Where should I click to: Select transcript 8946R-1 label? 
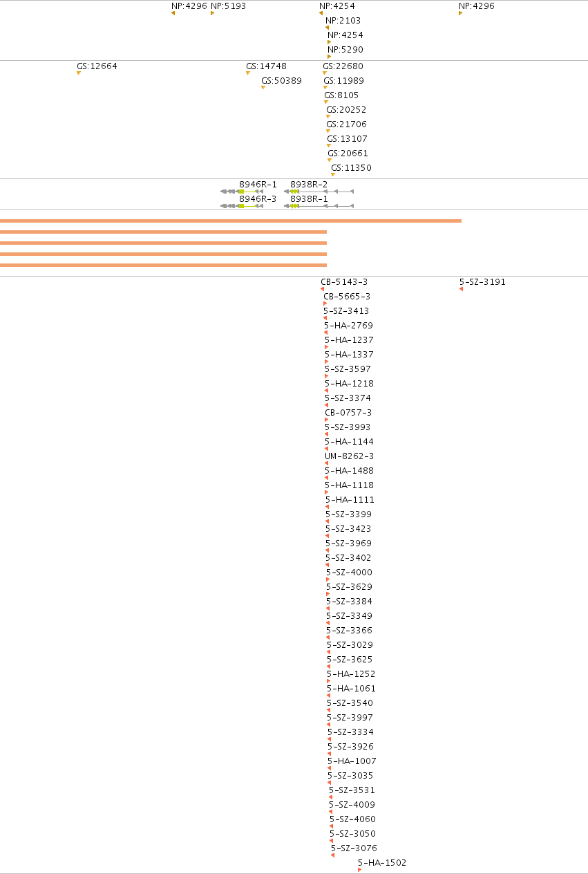coord(258,185)
